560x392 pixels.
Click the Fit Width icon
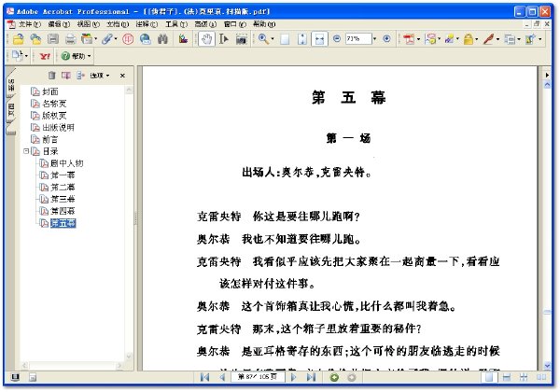click(x=319, y=39)
